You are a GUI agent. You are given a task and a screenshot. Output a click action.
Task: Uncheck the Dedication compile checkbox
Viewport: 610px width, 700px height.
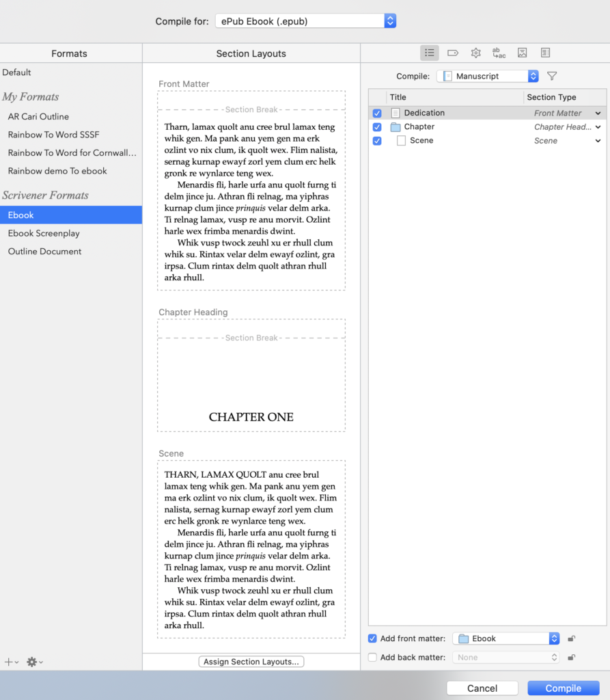click(x=377, y=112)
